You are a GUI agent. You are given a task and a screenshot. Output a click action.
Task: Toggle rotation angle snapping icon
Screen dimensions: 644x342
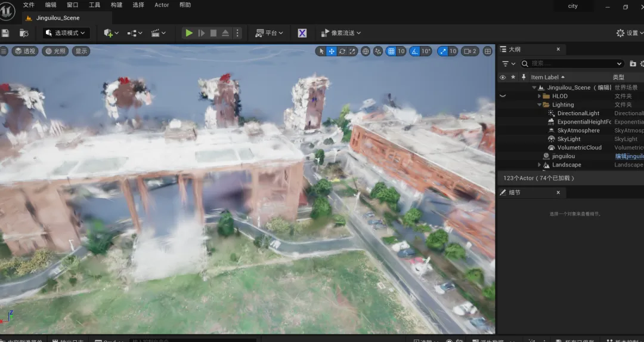point(415,51)
